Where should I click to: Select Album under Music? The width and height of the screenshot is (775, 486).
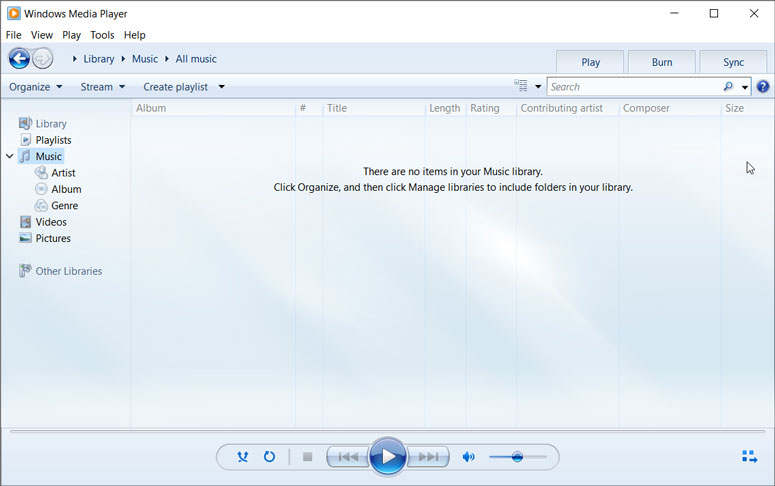pyautogui.click(x=58, y=189)
